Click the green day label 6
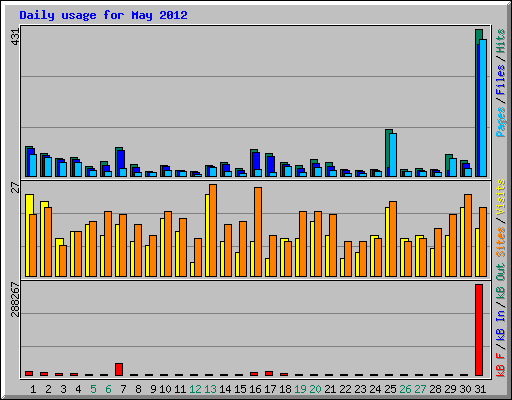The image size is (512, 400). point(108,389)
